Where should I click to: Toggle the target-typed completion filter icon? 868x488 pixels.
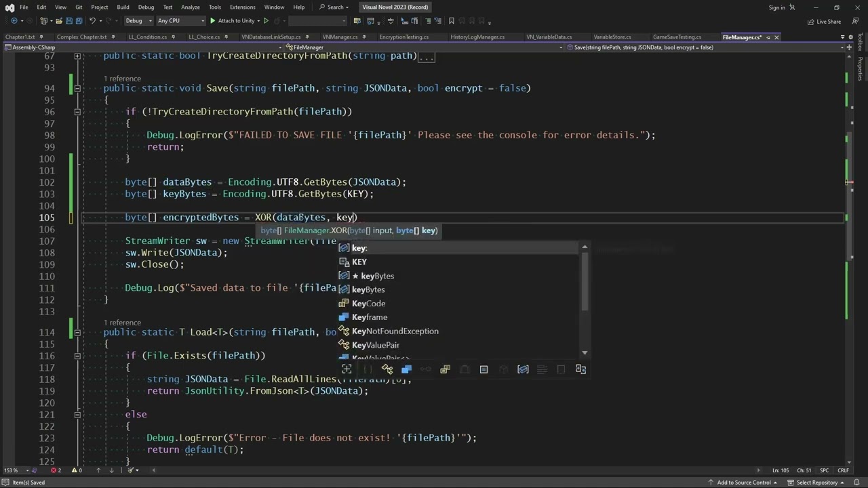347,369
